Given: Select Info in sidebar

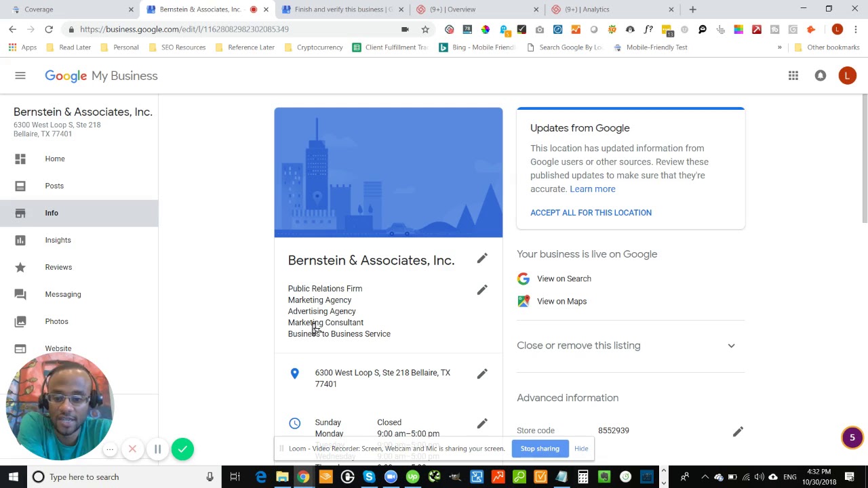Looking at the screenshot, I should coord(79,213).
